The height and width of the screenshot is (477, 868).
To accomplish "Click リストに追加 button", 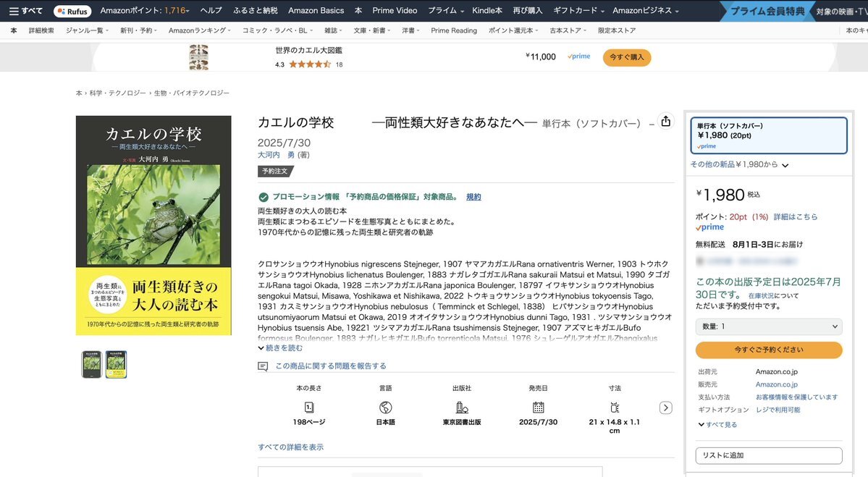I will [x=768, y=455].
